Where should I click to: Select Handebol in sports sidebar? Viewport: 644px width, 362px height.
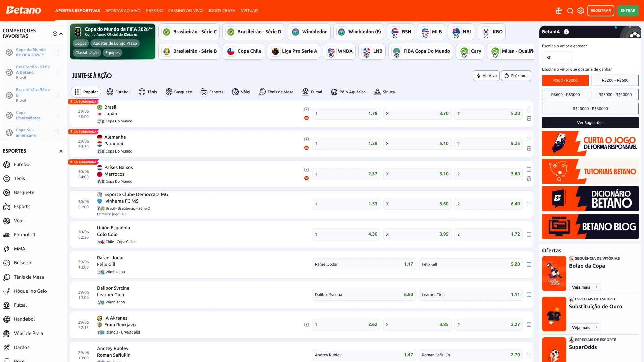coord(33,319)
